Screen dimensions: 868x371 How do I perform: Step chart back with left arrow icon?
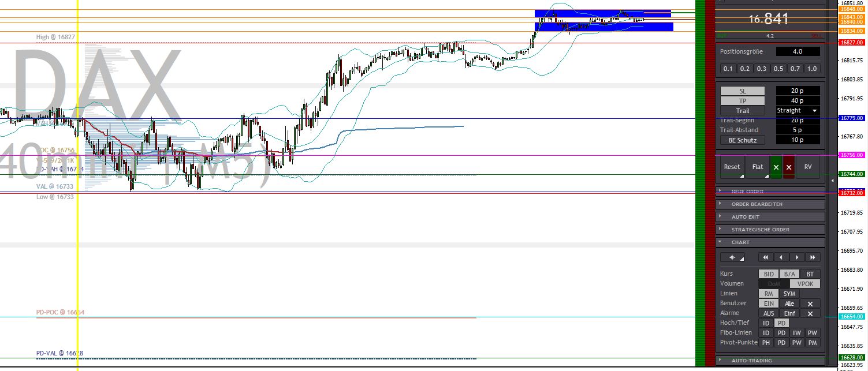781,257
